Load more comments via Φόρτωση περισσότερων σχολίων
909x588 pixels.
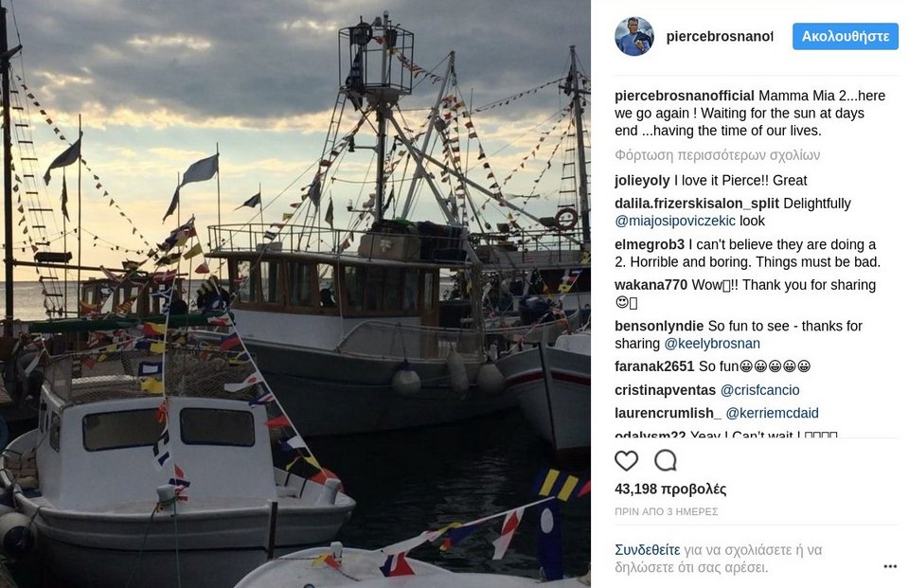tap(718, 155)
